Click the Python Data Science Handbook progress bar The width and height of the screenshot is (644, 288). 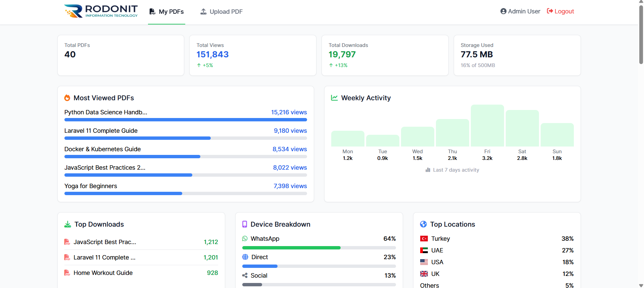pyautogui.click(x=186, y=120)
